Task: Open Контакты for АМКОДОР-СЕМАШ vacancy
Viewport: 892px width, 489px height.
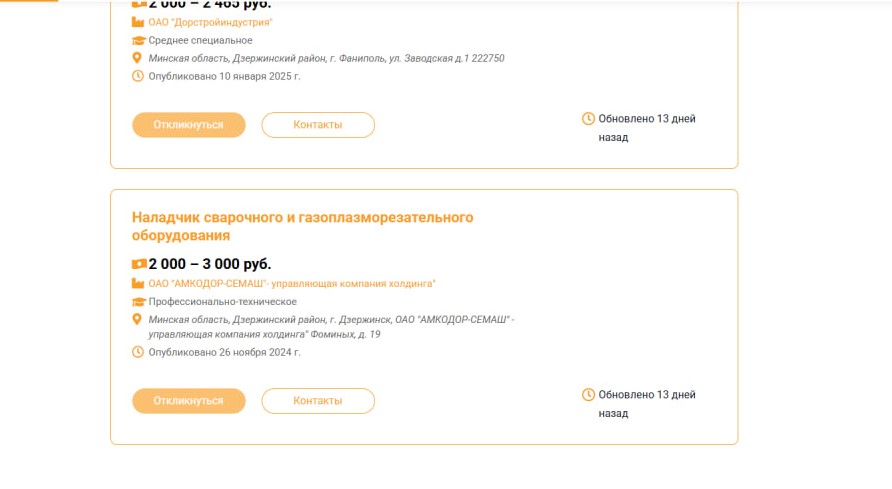Action: click(x=318, y=400)
